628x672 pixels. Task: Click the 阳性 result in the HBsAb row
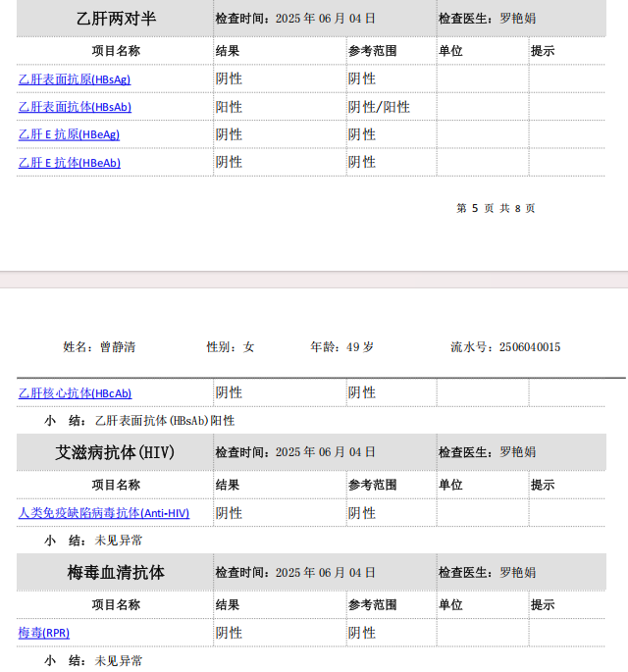[x=229, y=107]
